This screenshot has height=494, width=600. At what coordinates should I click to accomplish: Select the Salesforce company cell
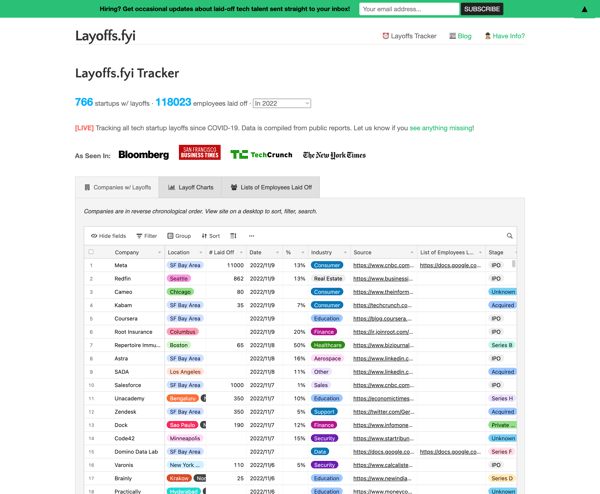coord(128,385)
